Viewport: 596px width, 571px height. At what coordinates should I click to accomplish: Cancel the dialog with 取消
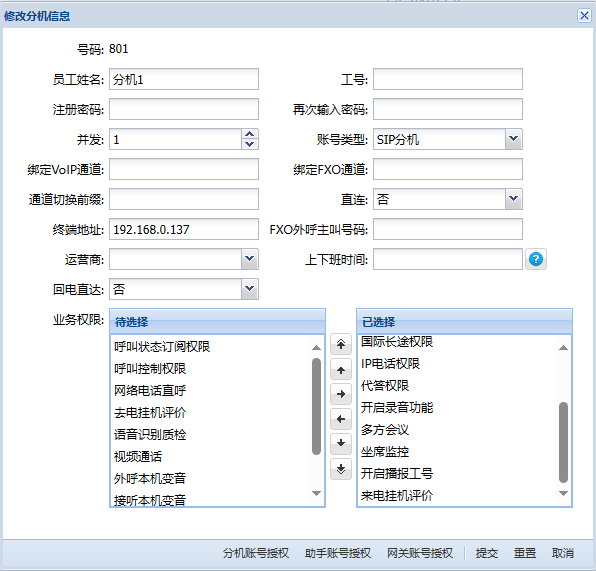pos(563,553)
